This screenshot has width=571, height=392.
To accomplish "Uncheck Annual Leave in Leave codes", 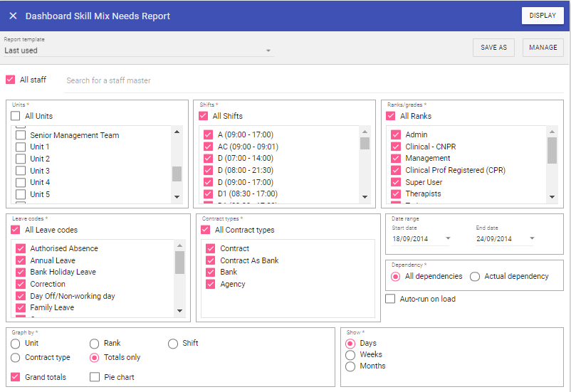I will (21, 260).
